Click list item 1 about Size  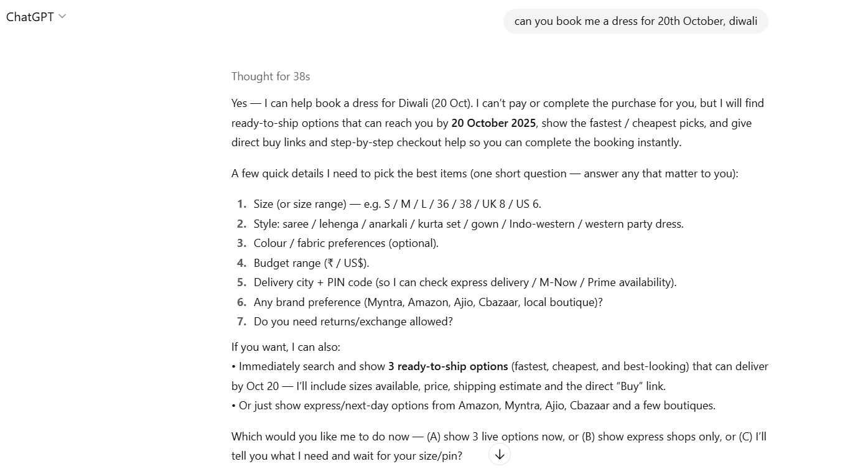397,204
